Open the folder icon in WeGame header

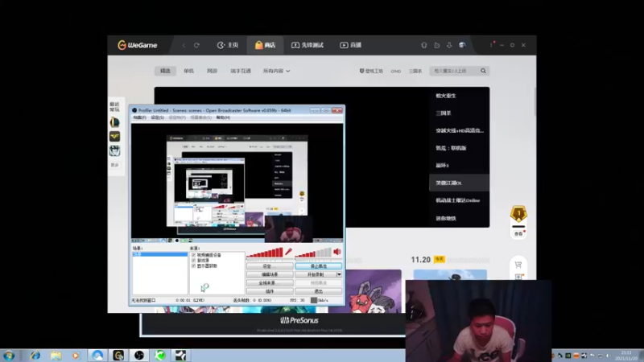(436, 45)
